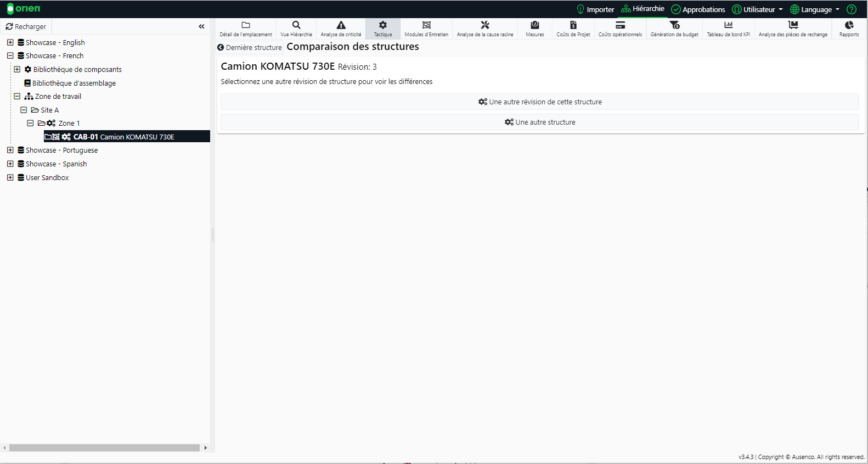Expand Bibliothèque de composants node
868x464 pixels.
point(17,69)
